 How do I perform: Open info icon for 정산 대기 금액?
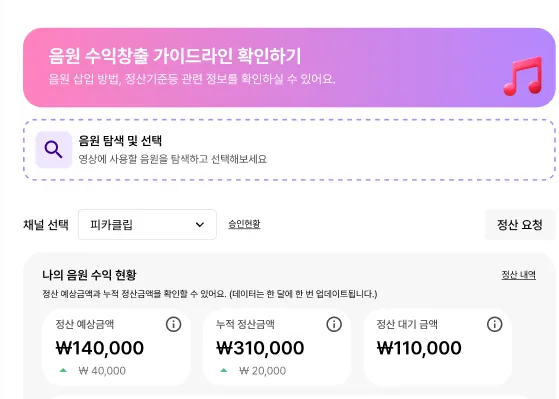click(494, 324)
